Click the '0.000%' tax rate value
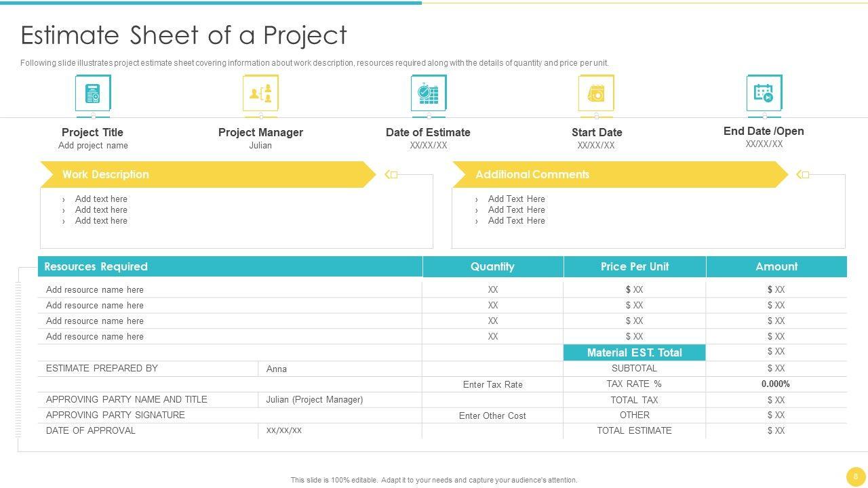Image resolution: width=868 pixels, height=488 pixels. (776, 384)
